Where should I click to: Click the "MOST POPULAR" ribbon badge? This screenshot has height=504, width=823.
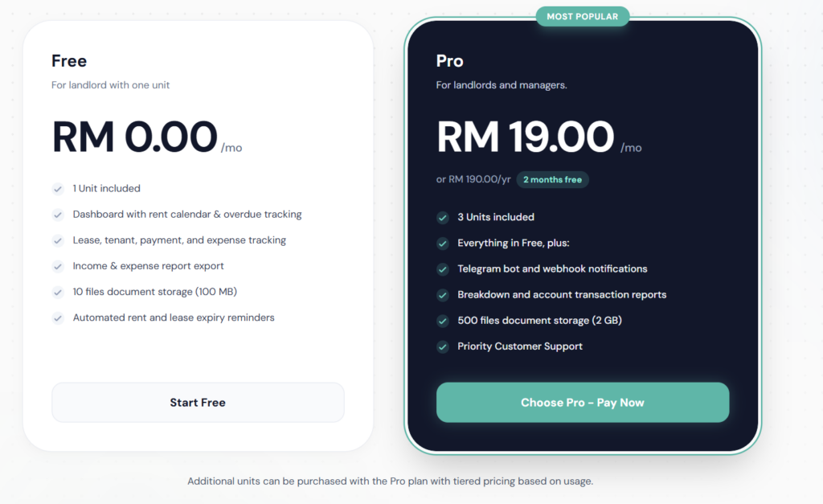click(582, 16)
